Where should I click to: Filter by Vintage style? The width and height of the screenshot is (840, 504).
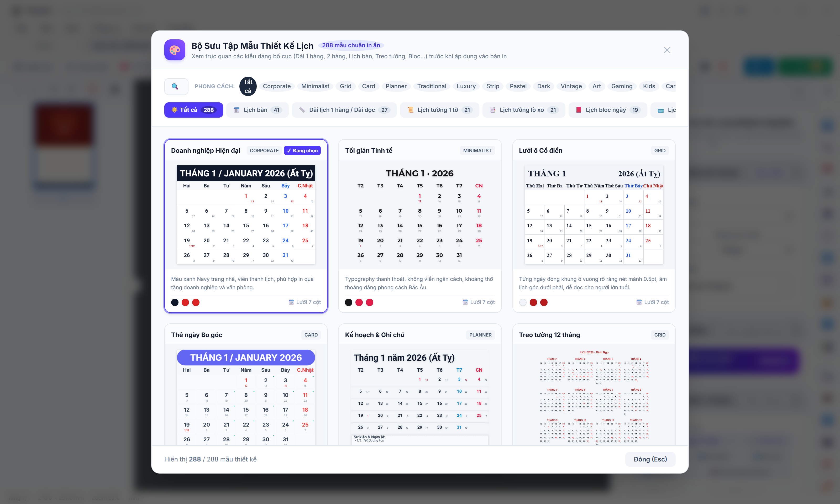(x=571, y=86)
